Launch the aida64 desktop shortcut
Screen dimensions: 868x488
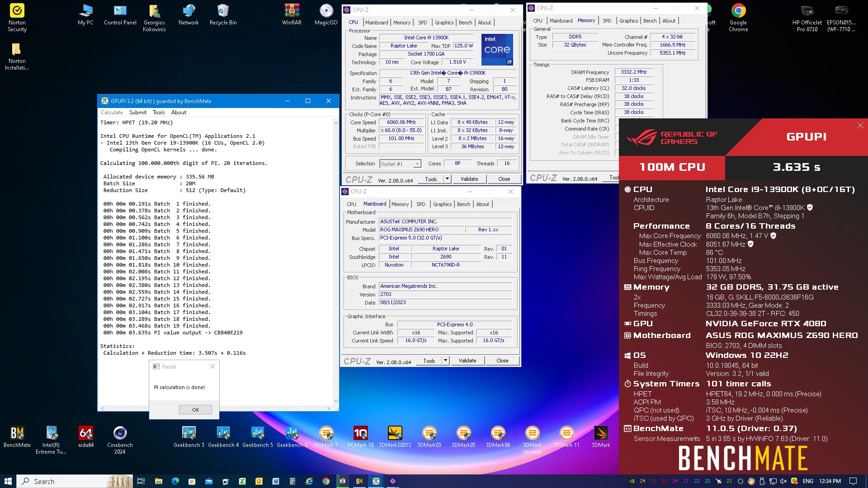click(x=86, y=437)
